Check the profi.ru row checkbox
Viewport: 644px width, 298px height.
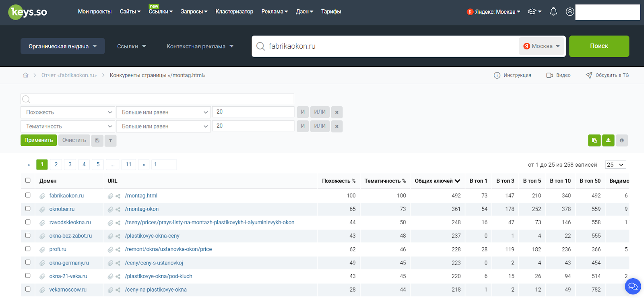pos(28,249)
